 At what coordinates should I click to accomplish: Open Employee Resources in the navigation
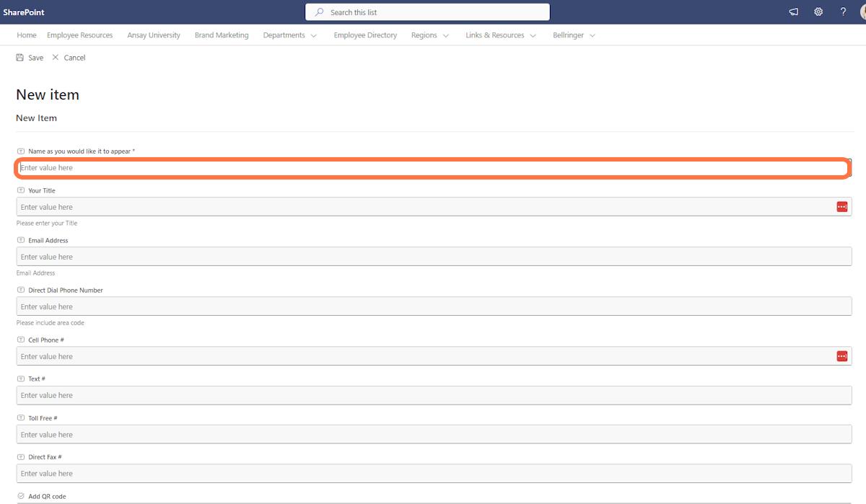[80, 35]
